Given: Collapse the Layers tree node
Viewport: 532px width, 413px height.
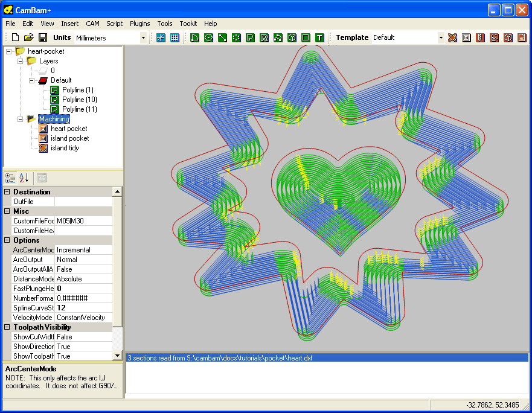Looking at the screenshot, I should (20, 61).
